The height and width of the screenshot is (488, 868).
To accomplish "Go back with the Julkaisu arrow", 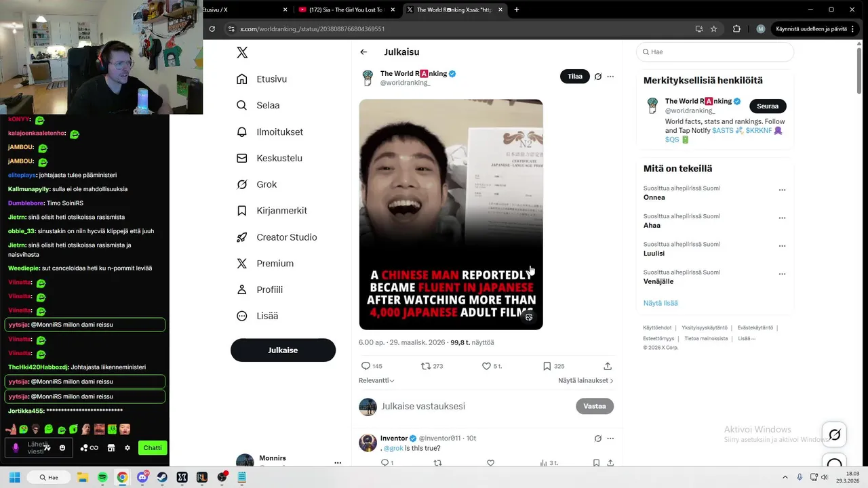I will (x=363, y=52).
